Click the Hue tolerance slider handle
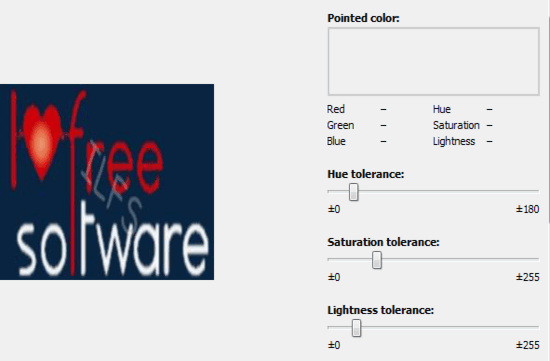 354,192
